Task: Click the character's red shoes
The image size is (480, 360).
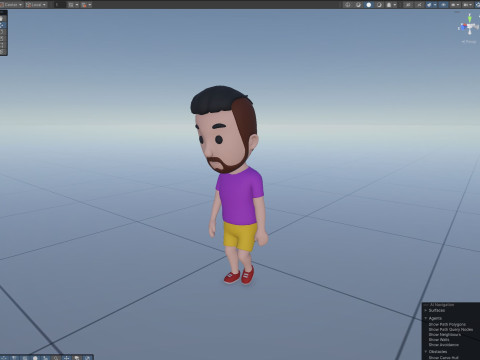Action: 239,275
